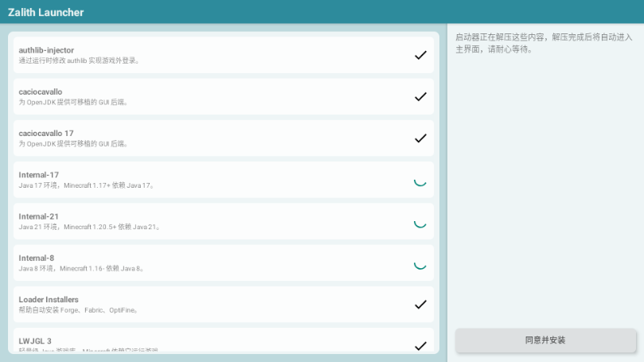Click the loading spinner for Internal-17
Screen dimensions: 644x362
point(421,180)
